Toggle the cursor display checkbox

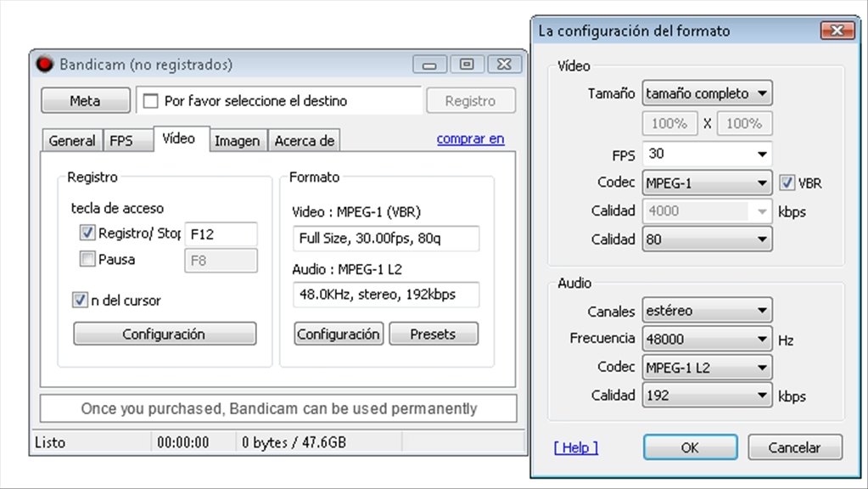click(80, 301)
